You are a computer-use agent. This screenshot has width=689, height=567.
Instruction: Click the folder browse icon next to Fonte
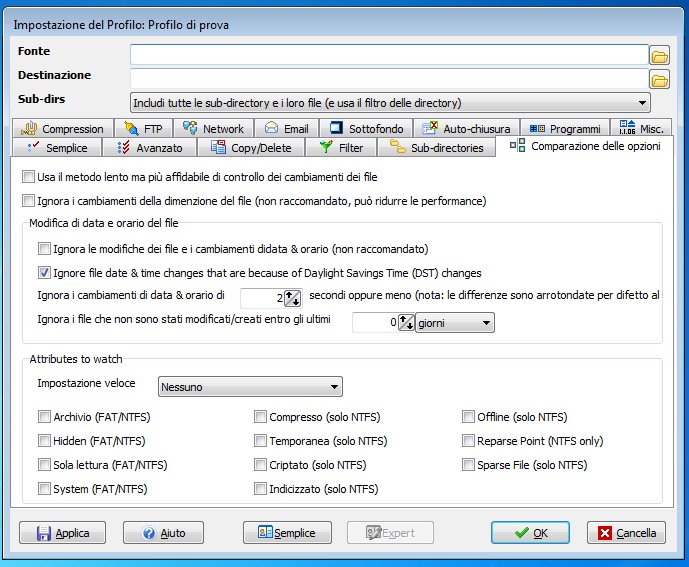coord(659,54)
